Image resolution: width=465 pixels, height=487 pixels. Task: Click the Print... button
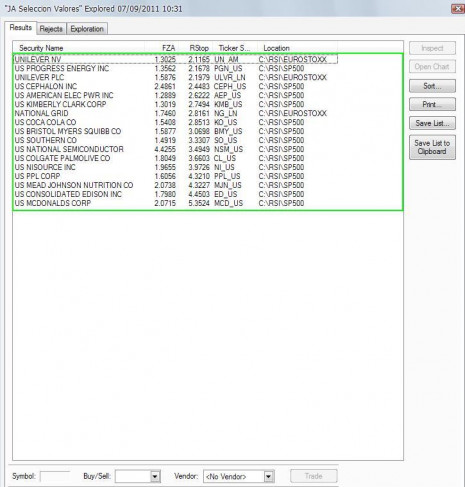point(432,104)
